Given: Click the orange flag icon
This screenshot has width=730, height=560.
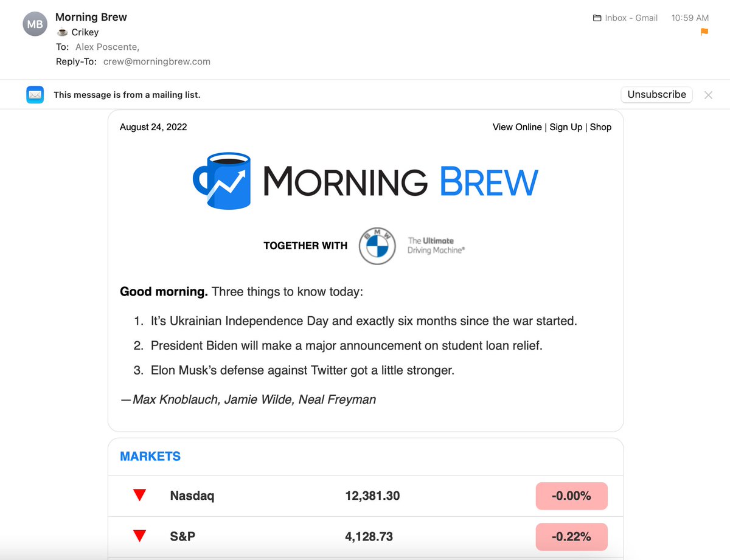Looking at the screenshot, I should tap(704, 32).
